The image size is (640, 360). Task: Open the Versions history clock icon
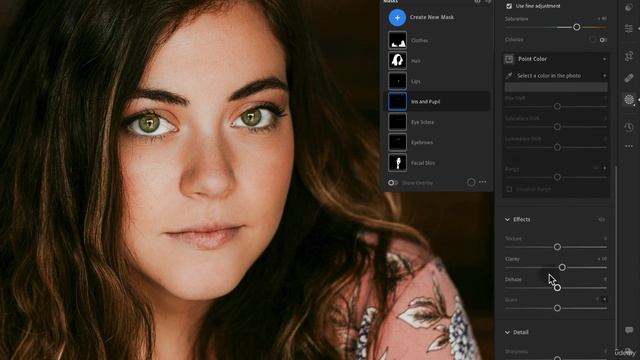click(x=629, y=127)
